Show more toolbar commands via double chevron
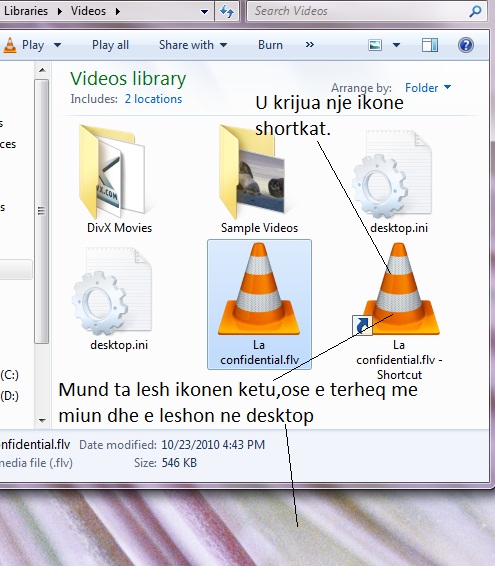 tap(309, 45)
